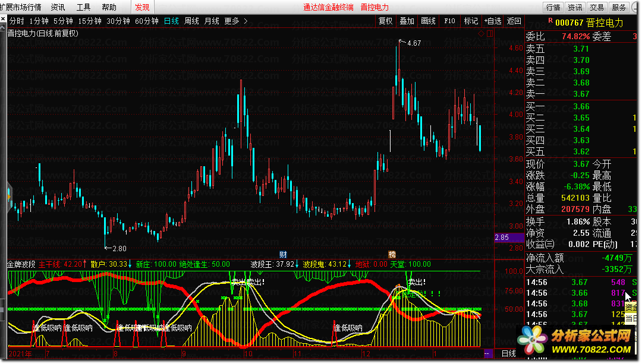Click the up arrow below the close x
Screen dimensions: 642x364
click(3, 27)
